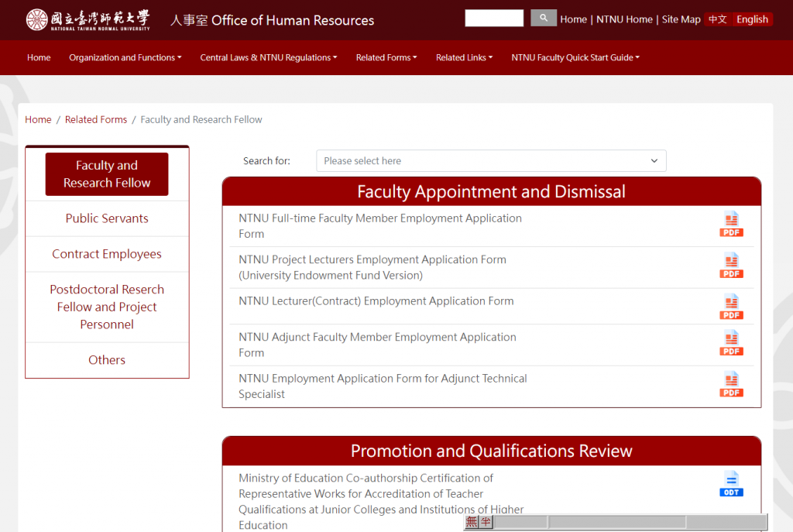Click 'NTNU Adjunct Faculty Member Employment Application Form' text
Viewport: 793px width, 532px height.
click(377, 345)
